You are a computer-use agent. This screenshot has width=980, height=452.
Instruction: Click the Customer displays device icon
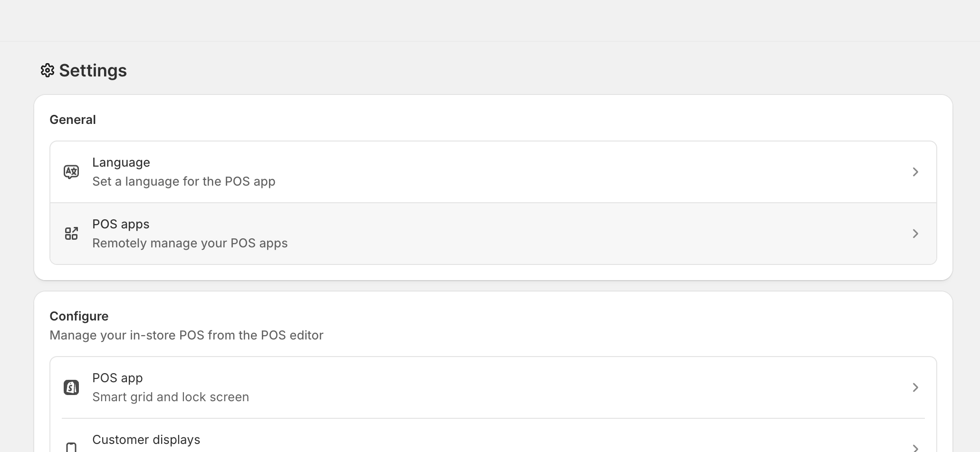pyautogui.click(x=71, y=447)
